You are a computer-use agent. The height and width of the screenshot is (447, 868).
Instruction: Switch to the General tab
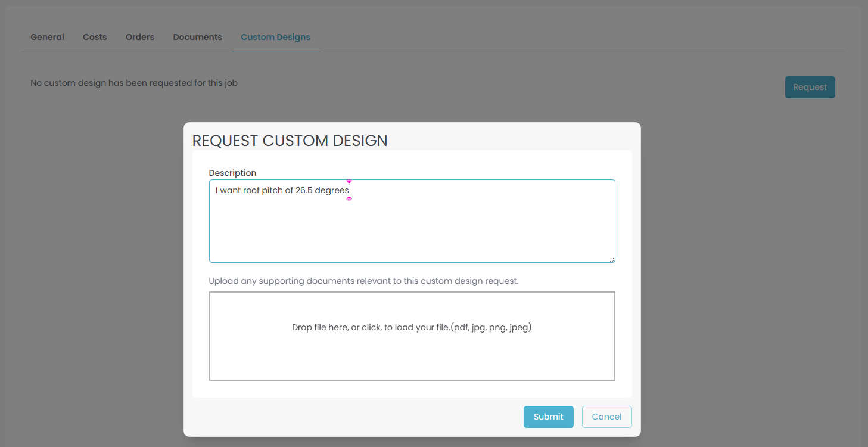tap(47, 37)
